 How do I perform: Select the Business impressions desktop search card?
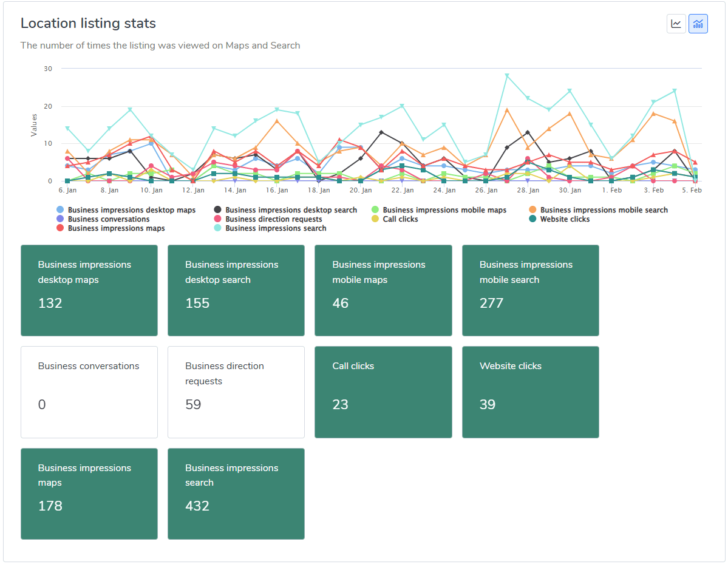(x=236, y=291)
